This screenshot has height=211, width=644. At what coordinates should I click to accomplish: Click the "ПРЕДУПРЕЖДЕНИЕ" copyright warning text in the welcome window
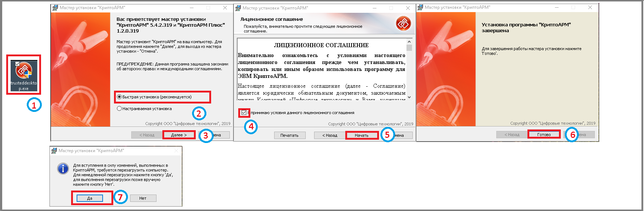(x=172, y=66)
